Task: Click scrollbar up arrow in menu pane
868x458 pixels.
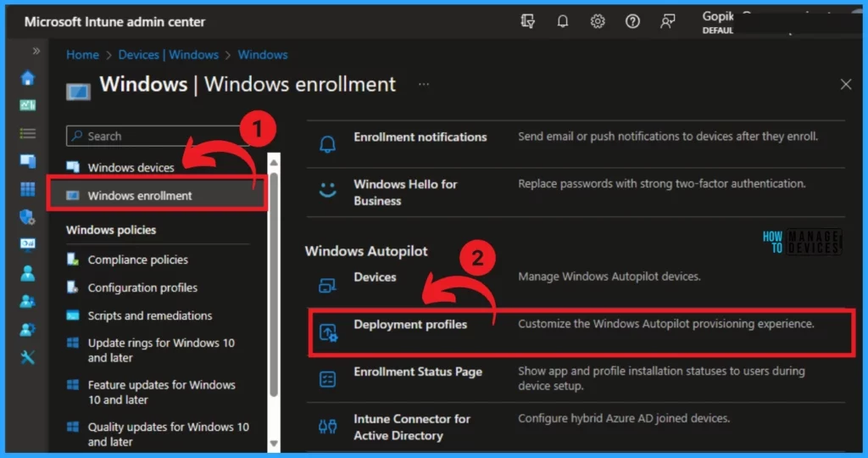Action: point(274,162)
